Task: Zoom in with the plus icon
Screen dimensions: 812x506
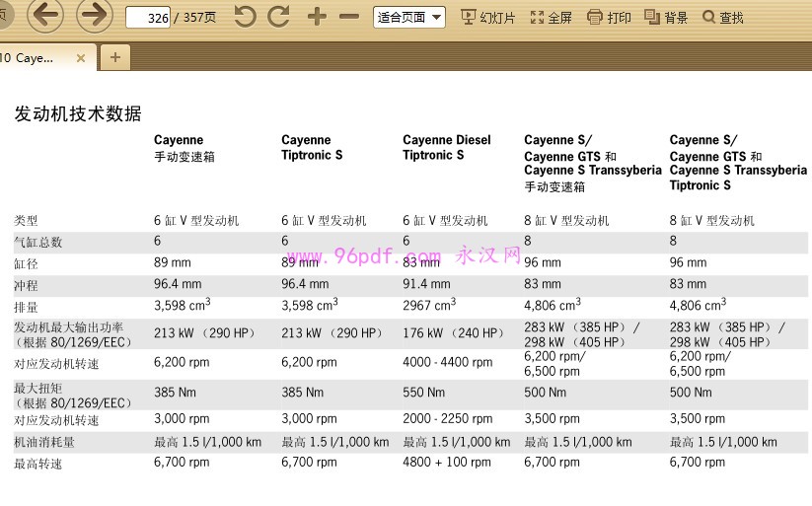Action: point(317,17)
